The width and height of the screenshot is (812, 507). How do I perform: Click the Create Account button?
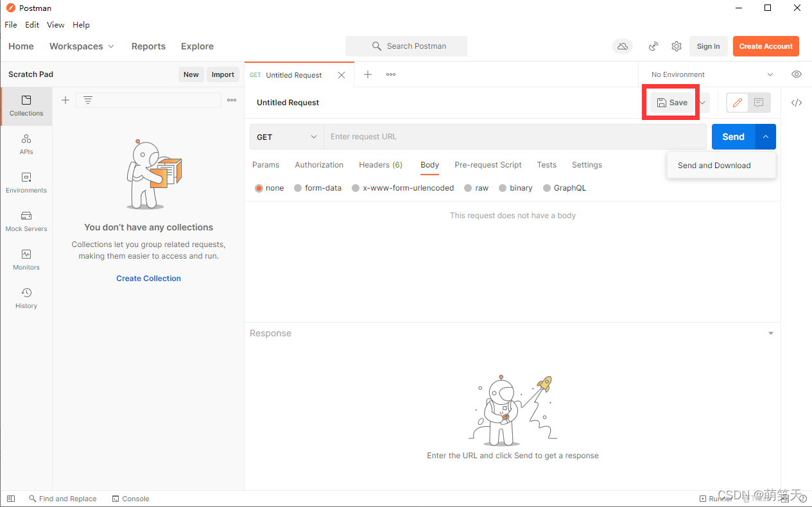pos(766,46)
